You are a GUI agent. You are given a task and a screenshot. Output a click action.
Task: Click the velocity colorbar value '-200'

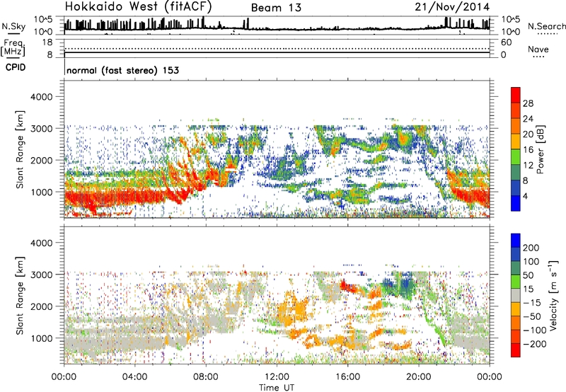(535, 344)
